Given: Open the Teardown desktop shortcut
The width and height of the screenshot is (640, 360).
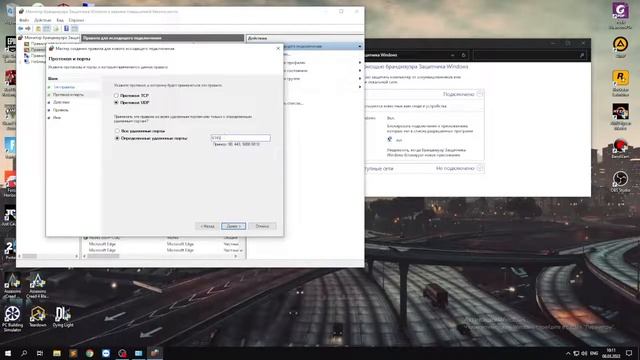Looking at the screenshot, I should (38, 317).
